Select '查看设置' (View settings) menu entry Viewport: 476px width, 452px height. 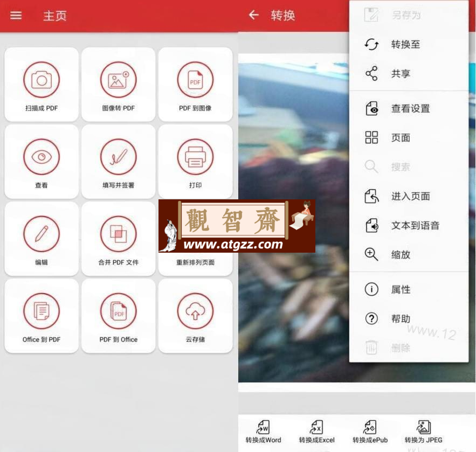pyautogui.click(x=409, y=109)
